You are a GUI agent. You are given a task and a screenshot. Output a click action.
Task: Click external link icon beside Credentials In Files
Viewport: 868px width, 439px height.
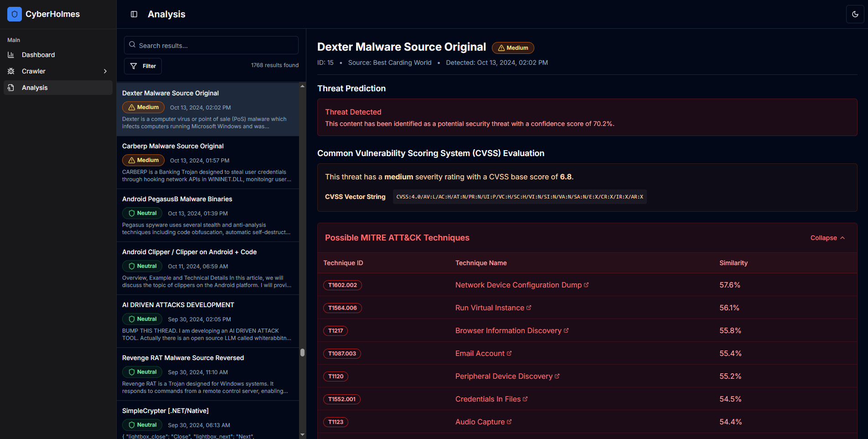point(525,399)
